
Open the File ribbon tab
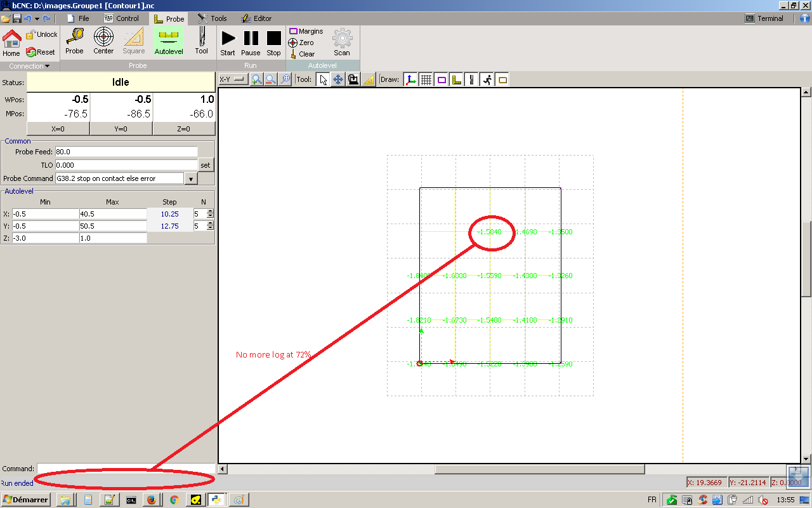[77, 19]
